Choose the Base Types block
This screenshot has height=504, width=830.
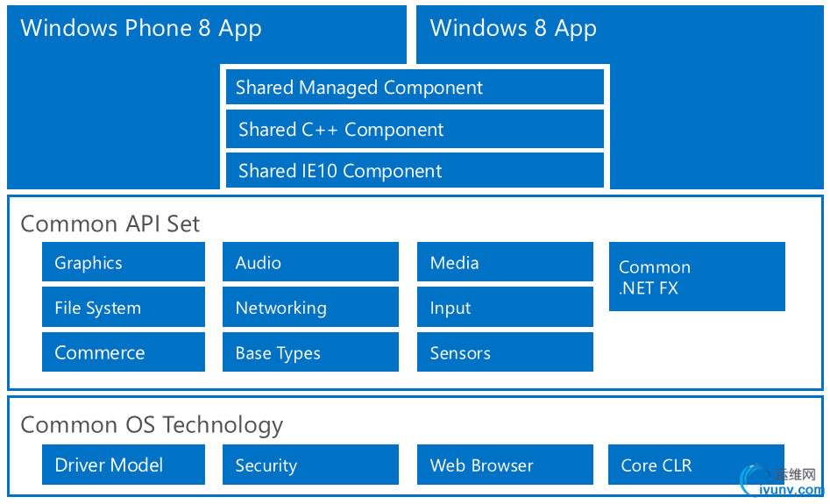click(310, 352)
